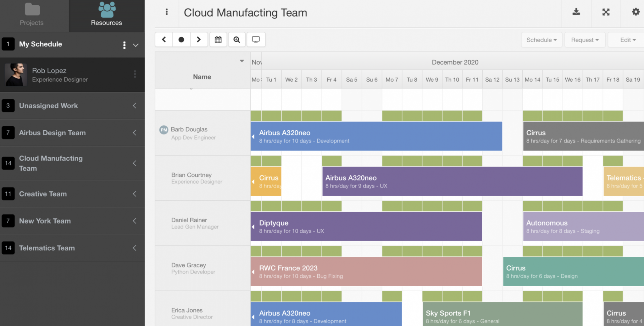
Task: Toggle the Name column sort arrow
Action: coord(241,61)
